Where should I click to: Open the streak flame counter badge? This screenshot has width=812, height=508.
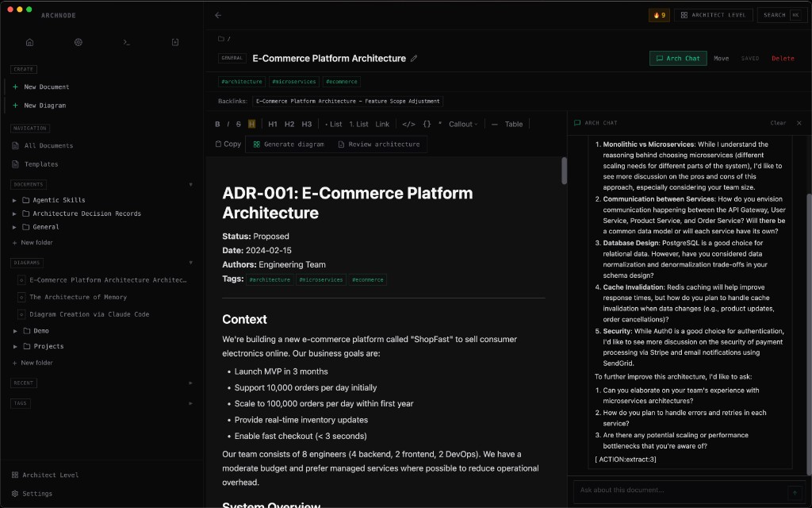[x=659, y=15]
